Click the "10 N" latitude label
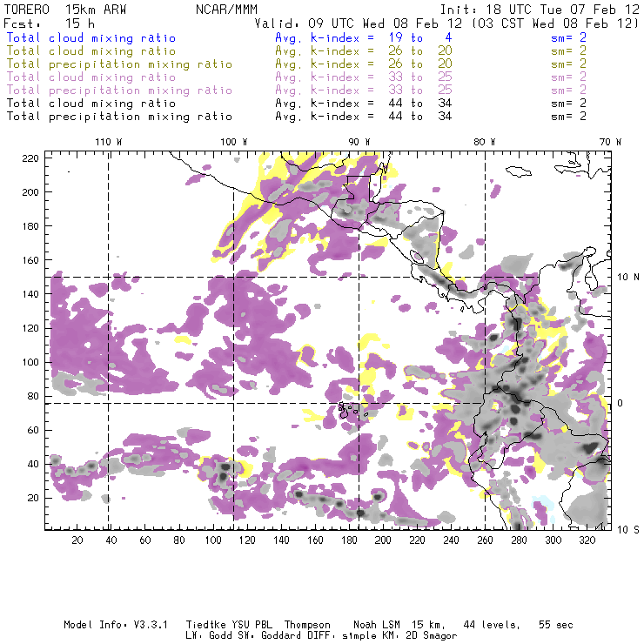The height and width of the screenshot is (644, 644). pos(628,278)
